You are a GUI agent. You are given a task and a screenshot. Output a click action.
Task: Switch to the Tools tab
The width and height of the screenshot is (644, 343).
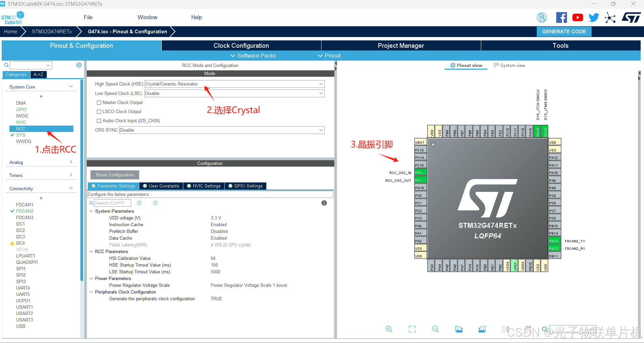(561, 45)
